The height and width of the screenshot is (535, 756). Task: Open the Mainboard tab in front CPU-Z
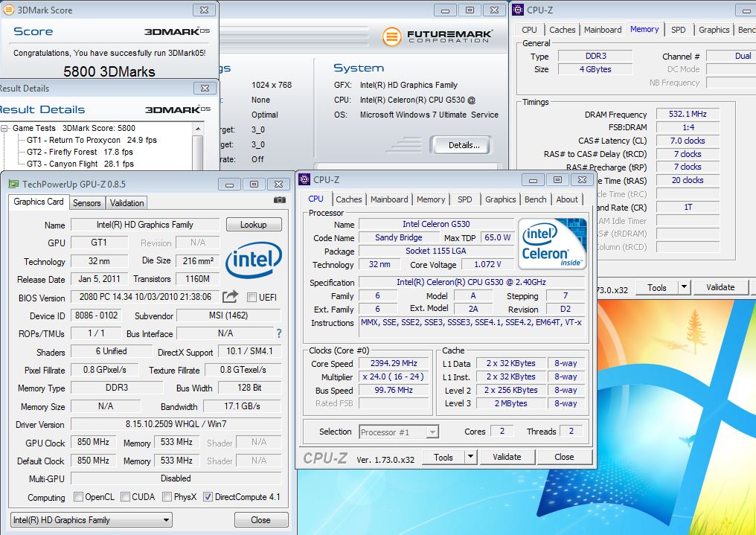pos(389,199)
